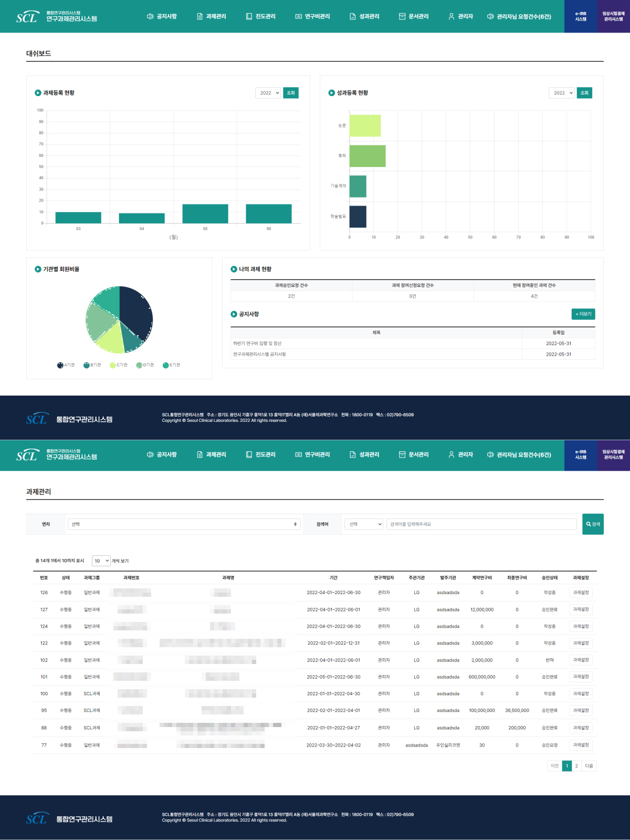
Task: Open year dropdown in 과제등록 현황 panel
Action: (x=268, y=93)
